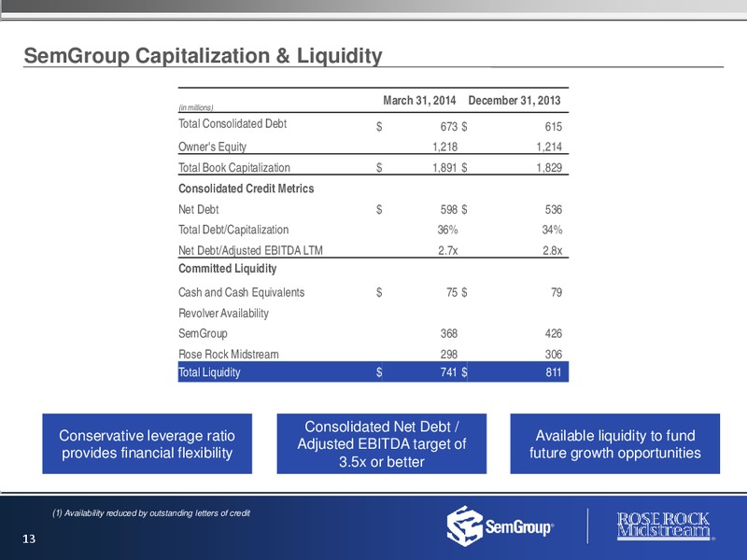Click the footnote about outstanding letters of credit
This screenshot has width=747, height=560.
pyautogui.click(x=151, y=513)
